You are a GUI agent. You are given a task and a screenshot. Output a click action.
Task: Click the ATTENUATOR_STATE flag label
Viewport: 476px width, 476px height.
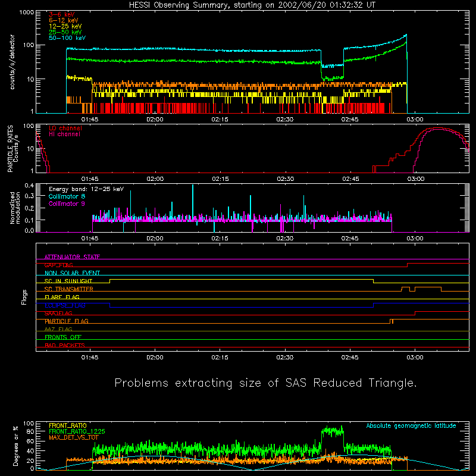[72, 257]
